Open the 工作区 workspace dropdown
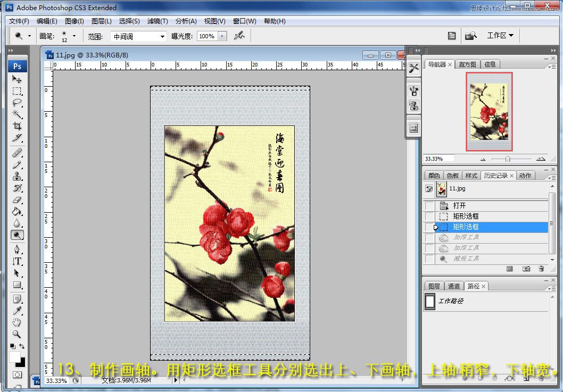Image resolution: width=563 pixels, height=392 pixels. pyautogui.click(x=500, y=36)
